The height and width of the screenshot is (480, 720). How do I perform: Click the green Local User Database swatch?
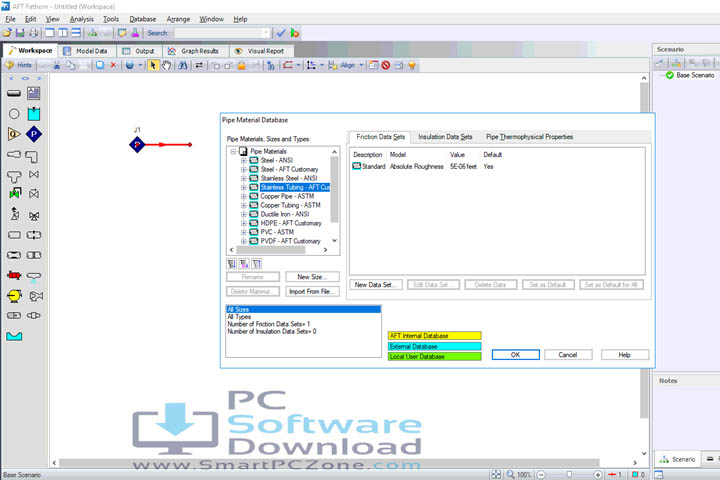pyautogui.click(x=434, y=356)
